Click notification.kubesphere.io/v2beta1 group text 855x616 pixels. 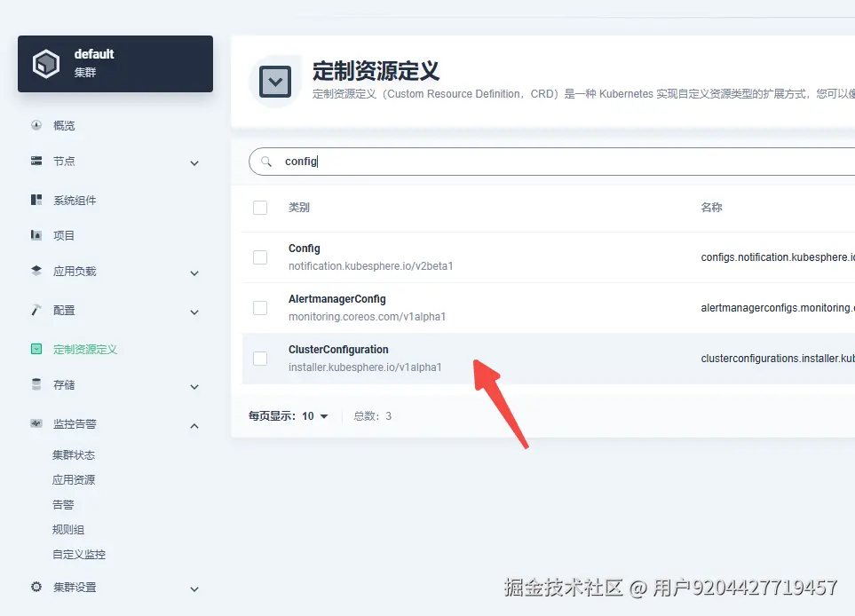coord(371,266)
